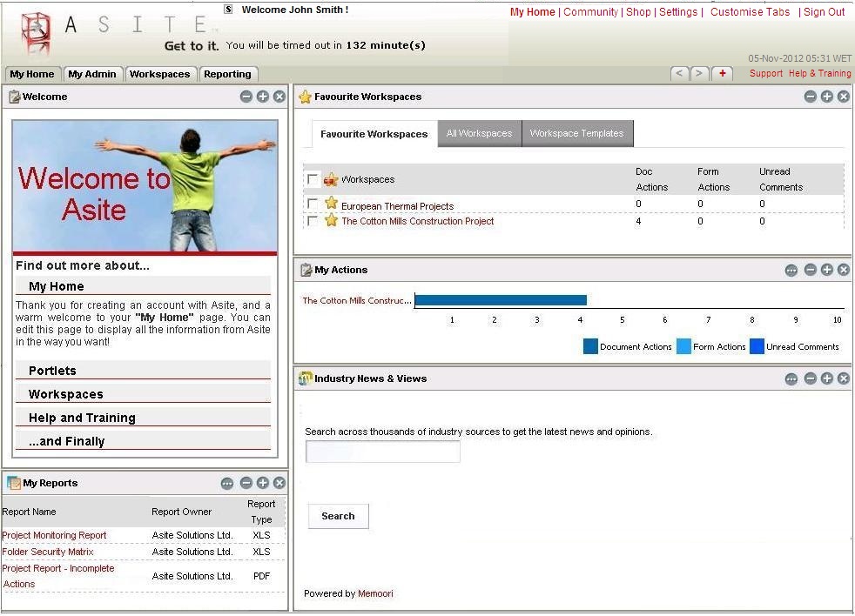Open options menu of My Actions portlet

tap(791, 270)
